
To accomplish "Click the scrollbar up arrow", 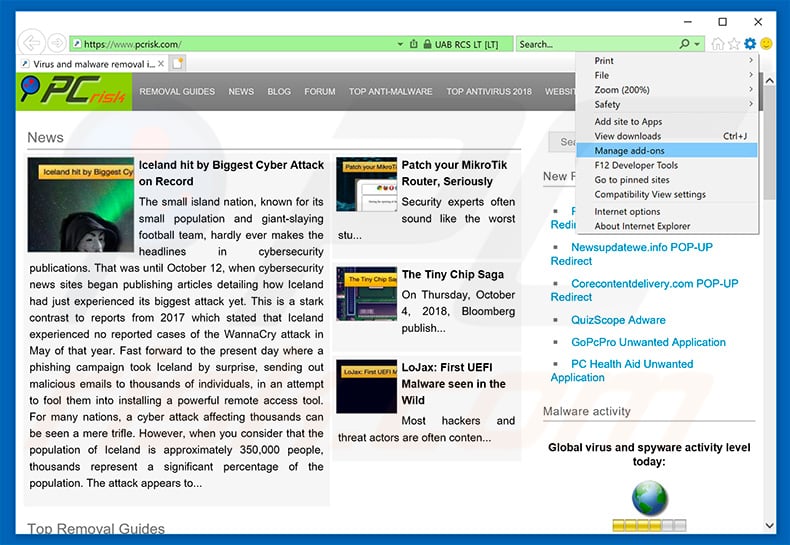I will [x=769, y=81].
